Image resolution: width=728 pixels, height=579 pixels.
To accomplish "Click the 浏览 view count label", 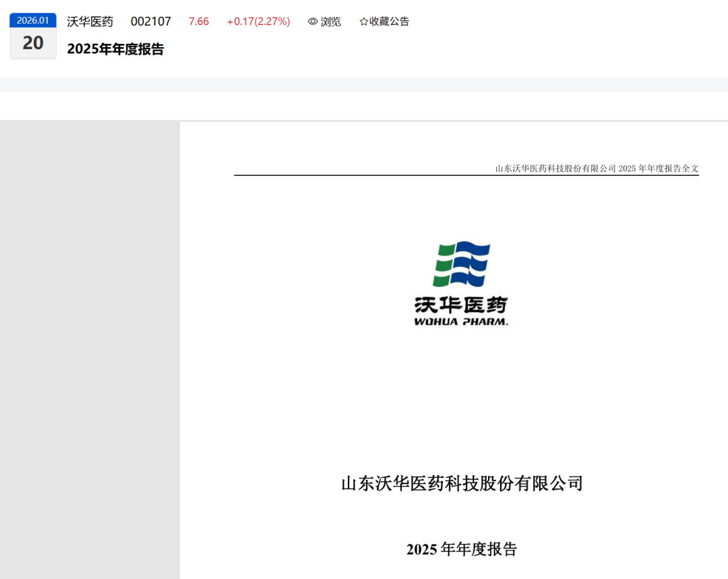I will (x=330, y=22).
